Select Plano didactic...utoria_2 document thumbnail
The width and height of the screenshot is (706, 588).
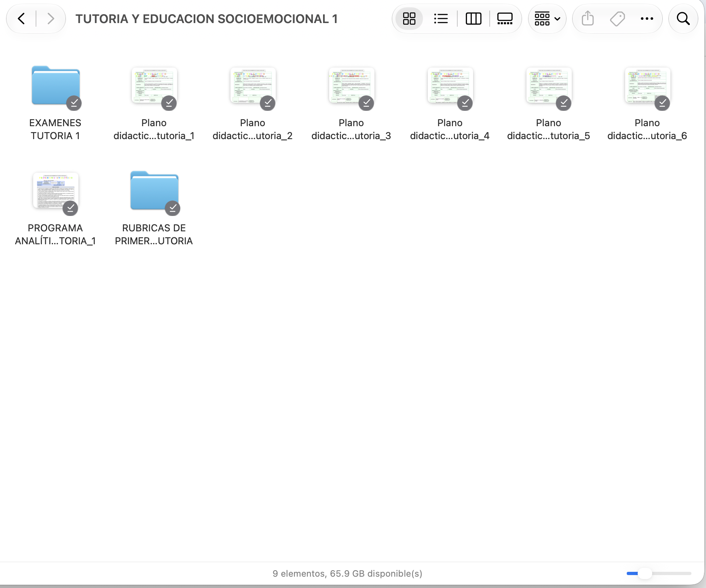pos(253,85)
